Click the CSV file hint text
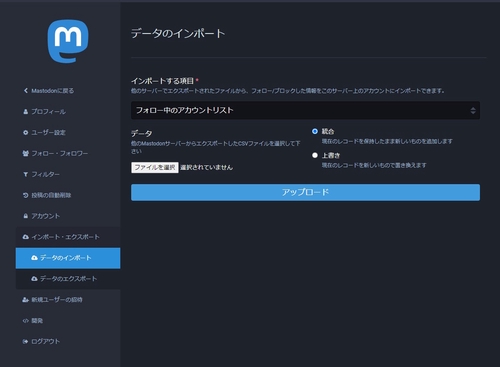 (216, 147)
